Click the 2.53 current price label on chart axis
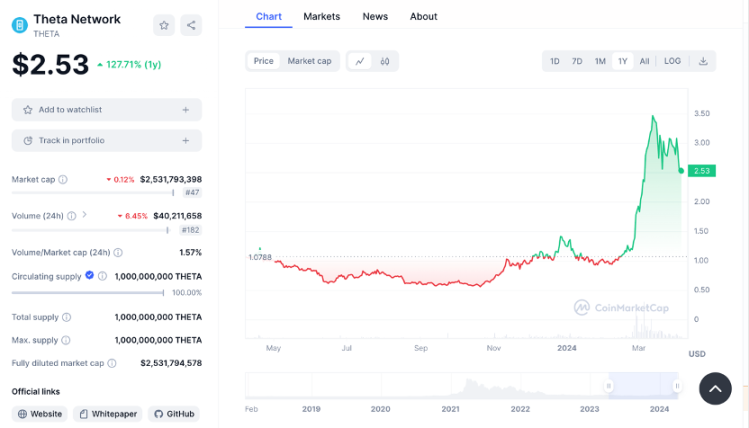The image size is (749, 428). pyautogui.click(x=702, y=171)
